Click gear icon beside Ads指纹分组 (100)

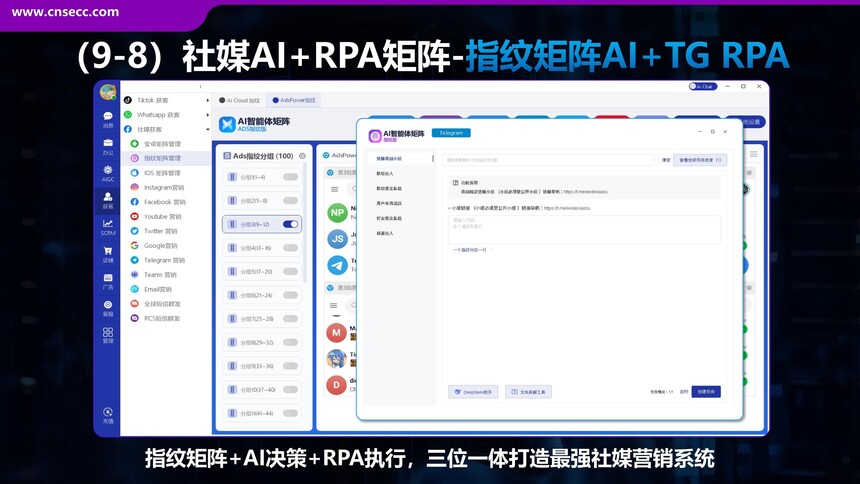[302, 156]
